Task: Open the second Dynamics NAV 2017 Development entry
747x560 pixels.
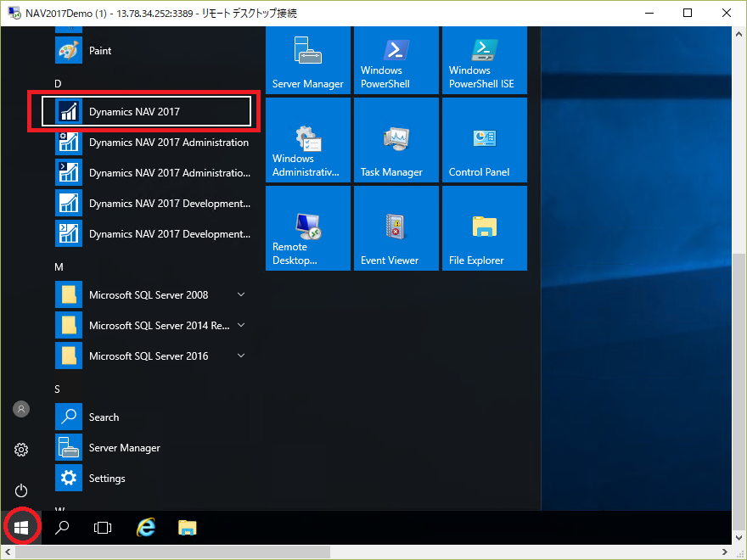Action: tap(153, 233)
